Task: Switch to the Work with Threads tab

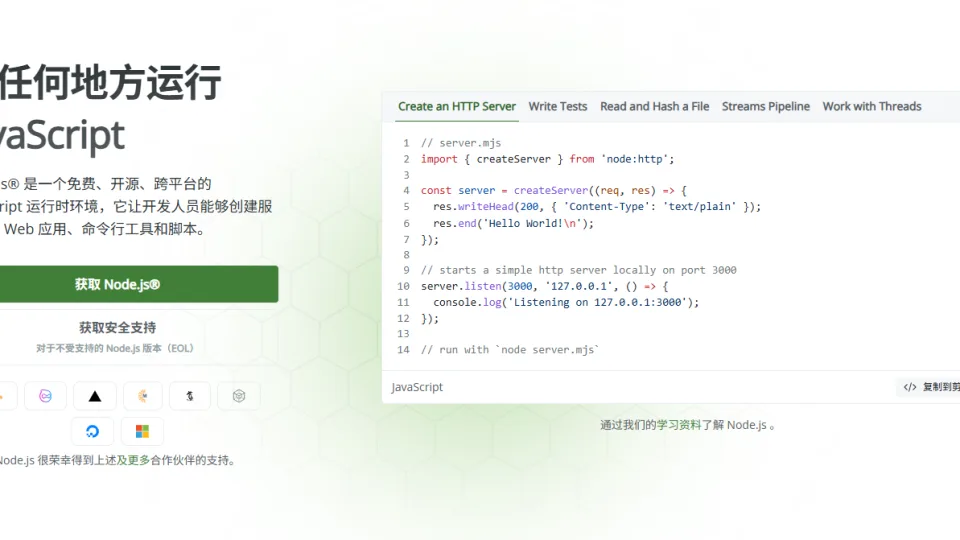Action: point(872,107)
